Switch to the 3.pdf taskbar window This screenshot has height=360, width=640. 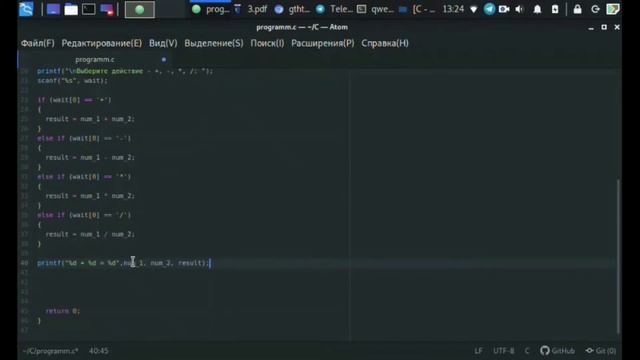point(251,9)
